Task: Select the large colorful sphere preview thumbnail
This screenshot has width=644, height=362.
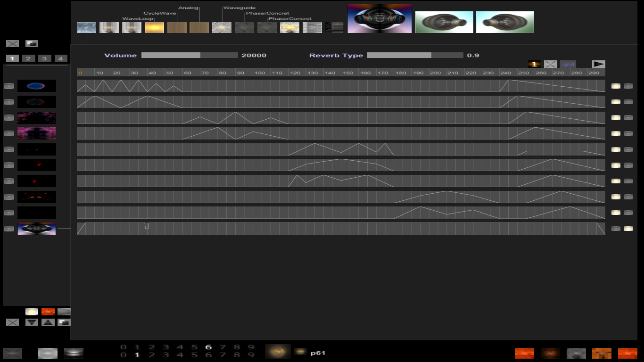Action: [x=380, y=18]
